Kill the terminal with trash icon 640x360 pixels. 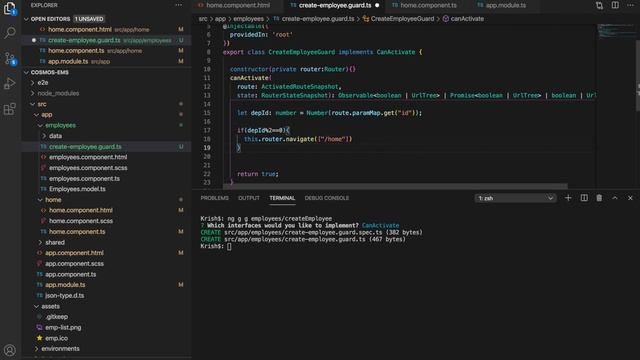pos(599,198)
